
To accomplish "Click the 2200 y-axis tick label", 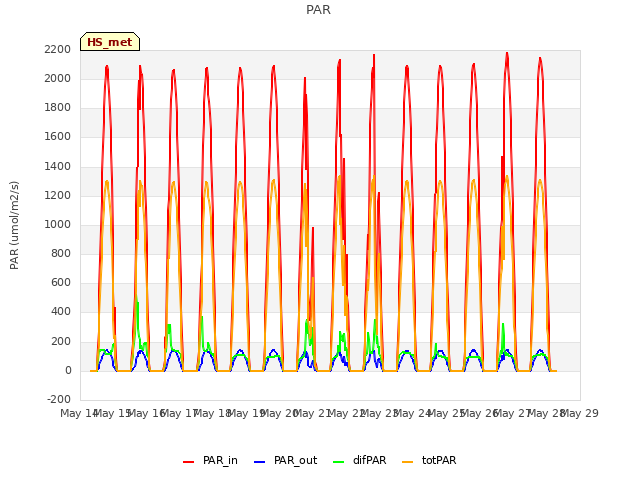I will 58,49.
